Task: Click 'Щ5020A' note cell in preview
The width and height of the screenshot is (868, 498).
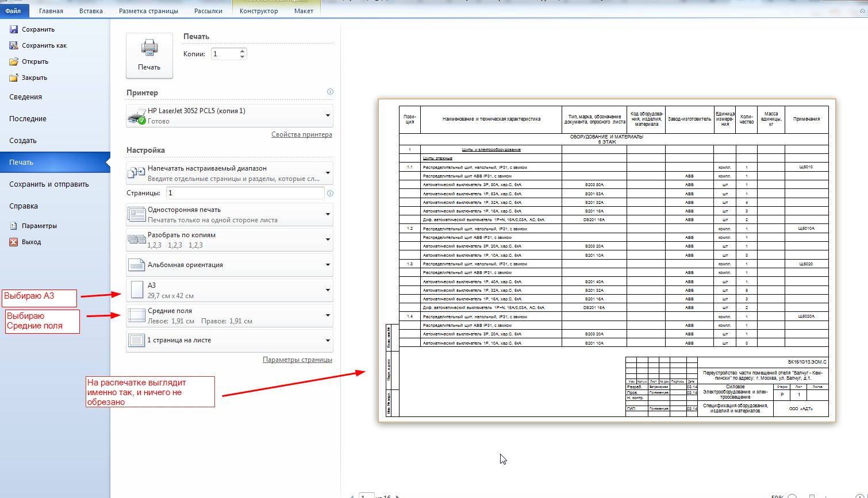Action: click(x=806, y=316)
